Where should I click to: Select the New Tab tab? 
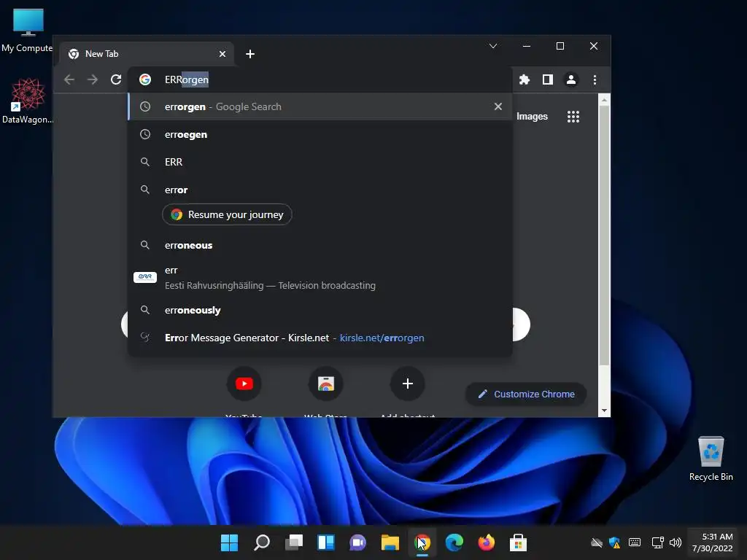tap(147, 54)
